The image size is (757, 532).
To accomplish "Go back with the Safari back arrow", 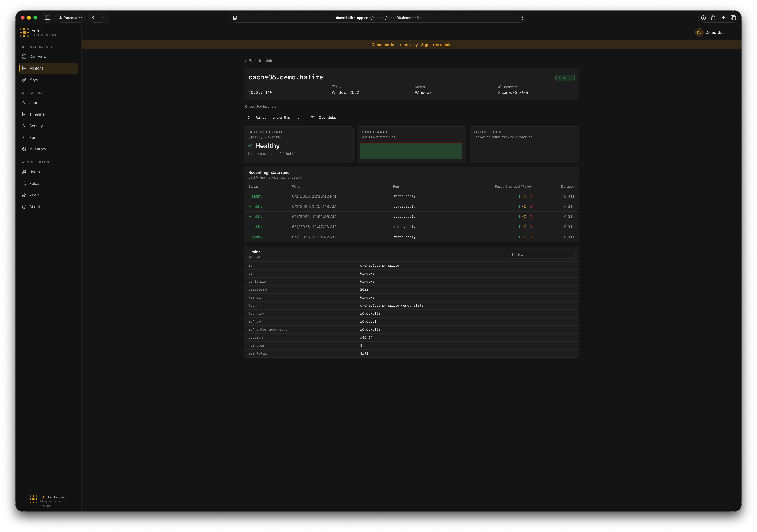I will [93, 18].
